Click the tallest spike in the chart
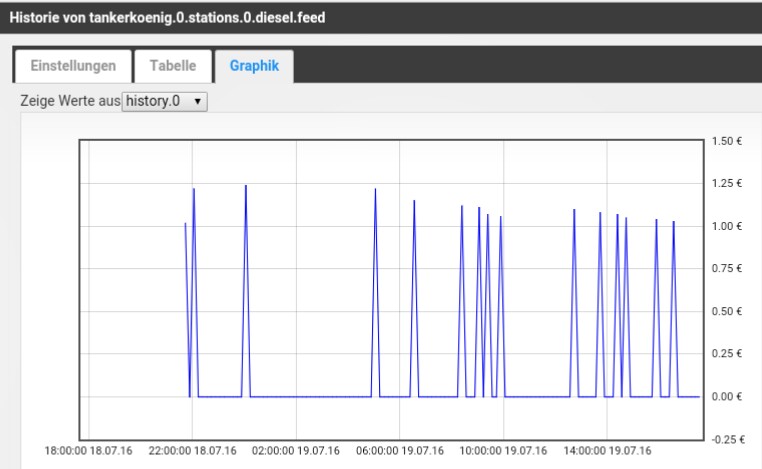Screen dimensions: 762x469 245,186
